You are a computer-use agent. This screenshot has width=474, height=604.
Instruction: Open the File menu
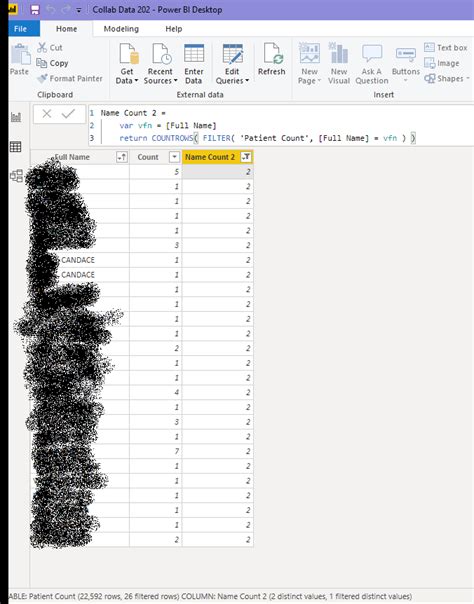(x=21, y=29)
